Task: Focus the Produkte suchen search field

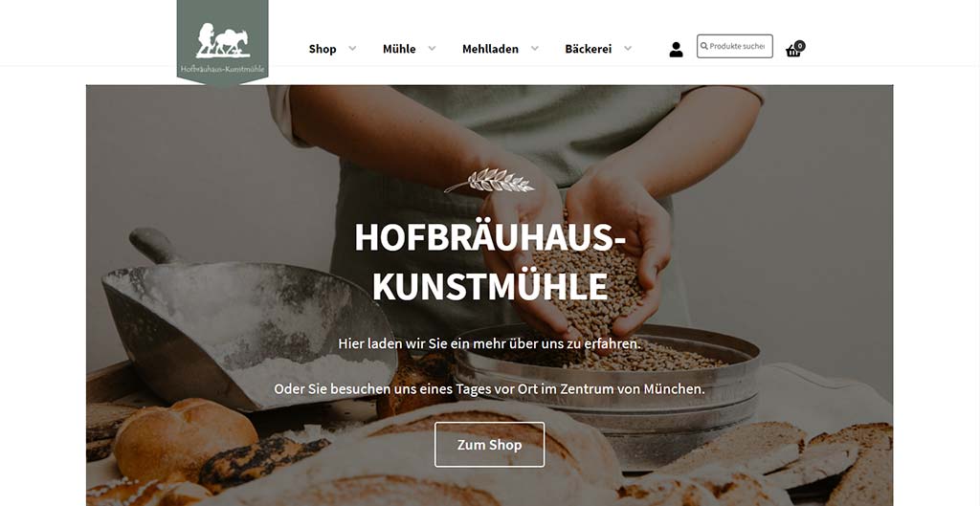Action: click(734, 46)
